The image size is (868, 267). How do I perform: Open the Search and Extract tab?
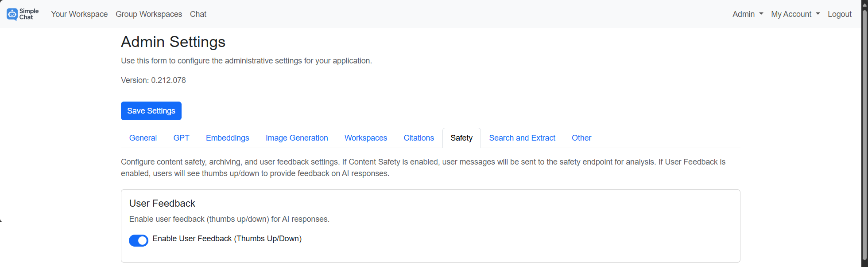[522, 138]
